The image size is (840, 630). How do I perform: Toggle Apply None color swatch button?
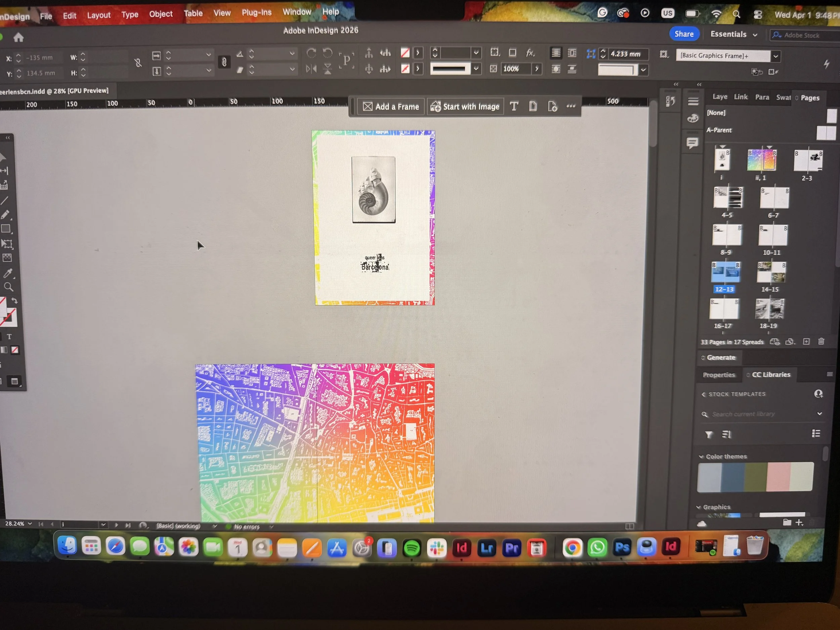pyautogui.click(x=15, y=350)
